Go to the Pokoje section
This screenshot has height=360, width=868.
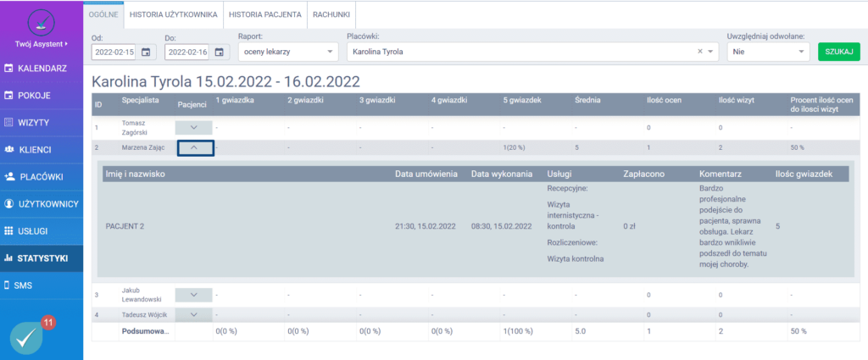pyautogui.click(x=42, y=95)
